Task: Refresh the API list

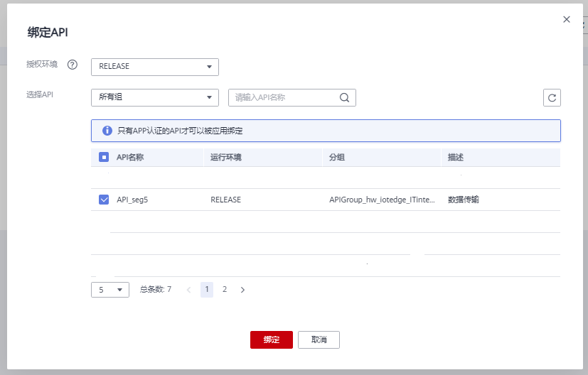Action: (x=552, y=98)
